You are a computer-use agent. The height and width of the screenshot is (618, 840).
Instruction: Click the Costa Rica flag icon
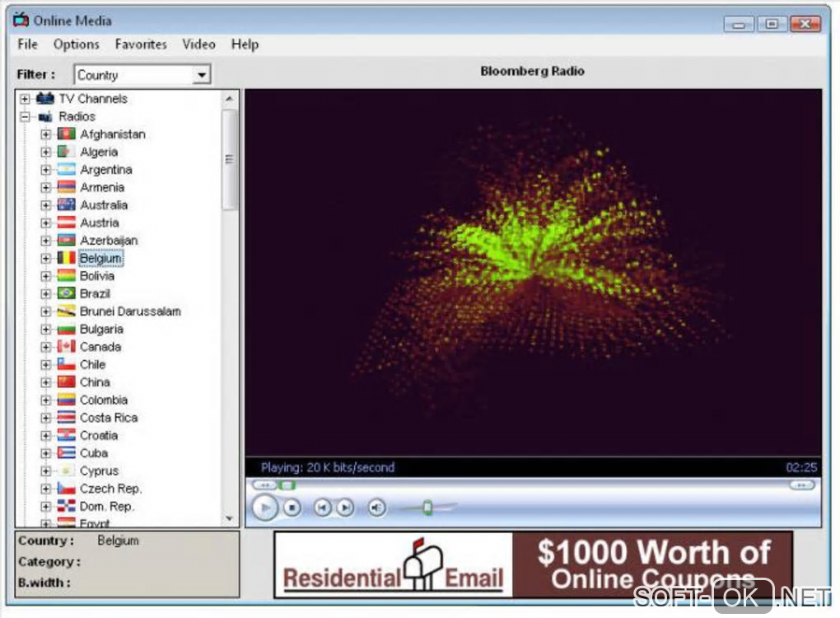67,417
